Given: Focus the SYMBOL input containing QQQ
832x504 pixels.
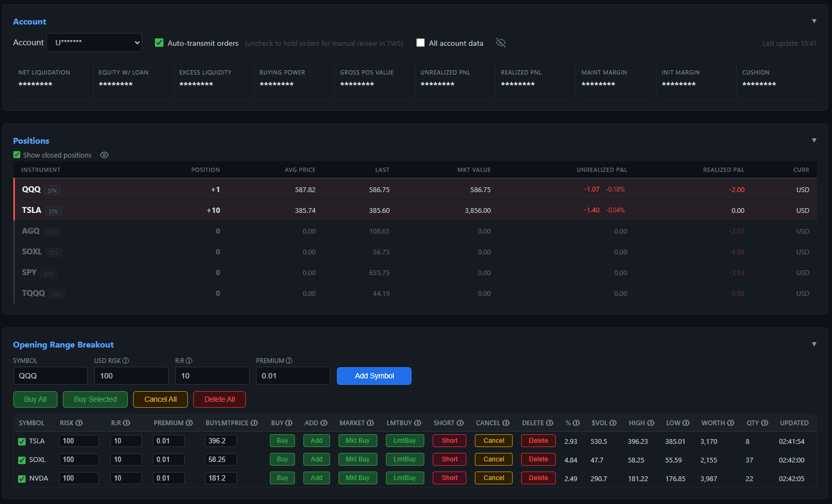Looking at the screenshot, I should click(x=50, y=376).
